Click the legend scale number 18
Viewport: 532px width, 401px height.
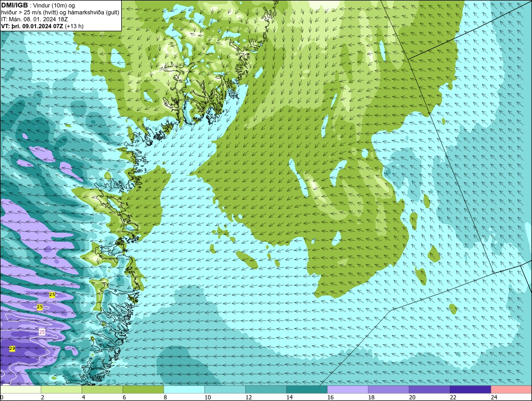coord(371,397)
